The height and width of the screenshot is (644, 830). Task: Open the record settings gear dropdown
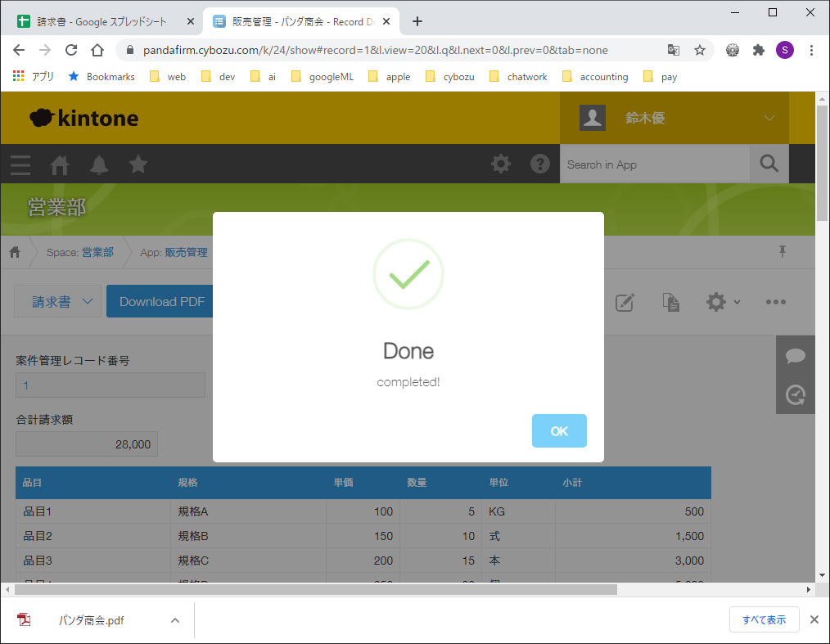(723, 302)
